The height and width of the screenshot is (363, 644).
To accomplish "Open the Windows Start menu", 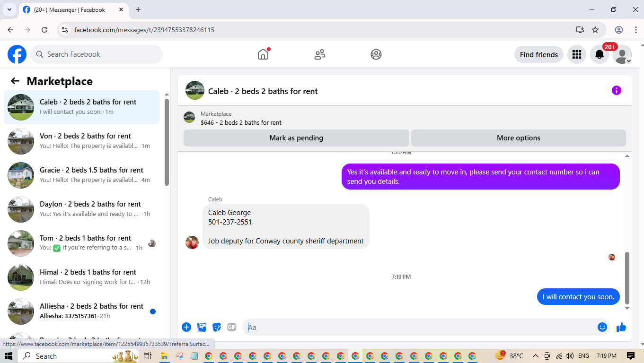I will pyautogui.click(x=8, y=356).
